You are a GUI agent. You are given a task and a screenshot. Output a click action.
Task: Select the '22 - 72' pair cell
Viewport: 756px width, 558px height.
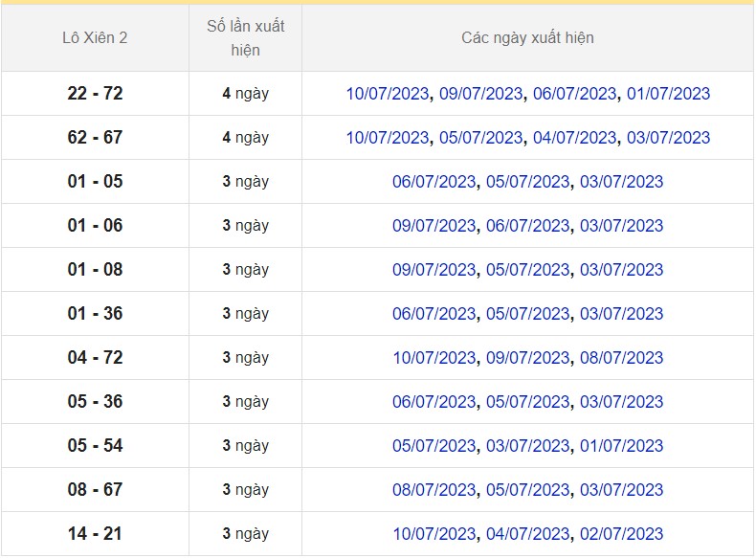point(95,94)
